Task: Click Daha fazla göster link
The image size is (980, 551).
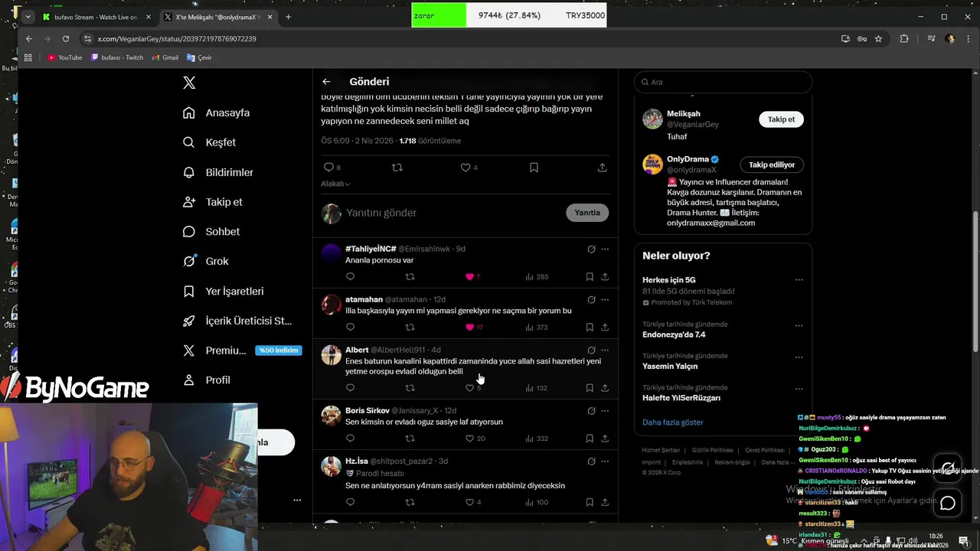Action: [672, 422]
